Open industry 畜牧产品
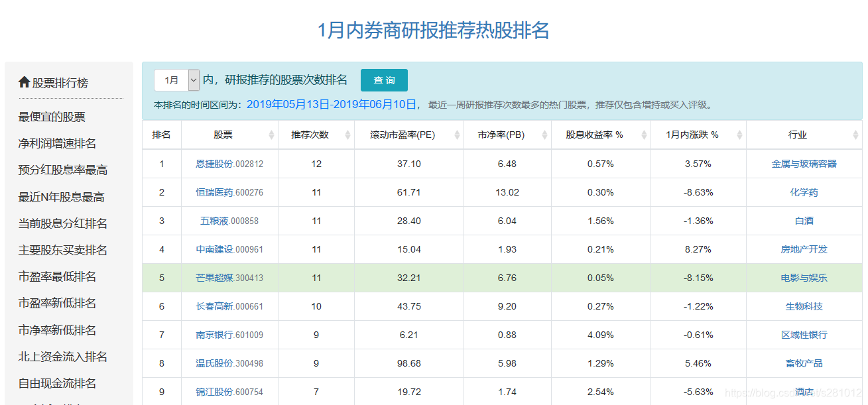 point(804,363)
